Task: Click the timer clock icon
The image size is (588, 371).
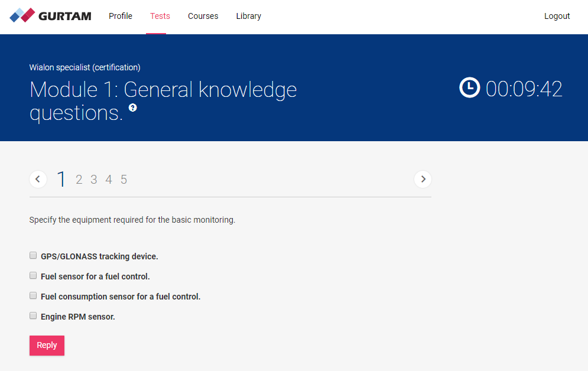Action: [x=470, y=88]
